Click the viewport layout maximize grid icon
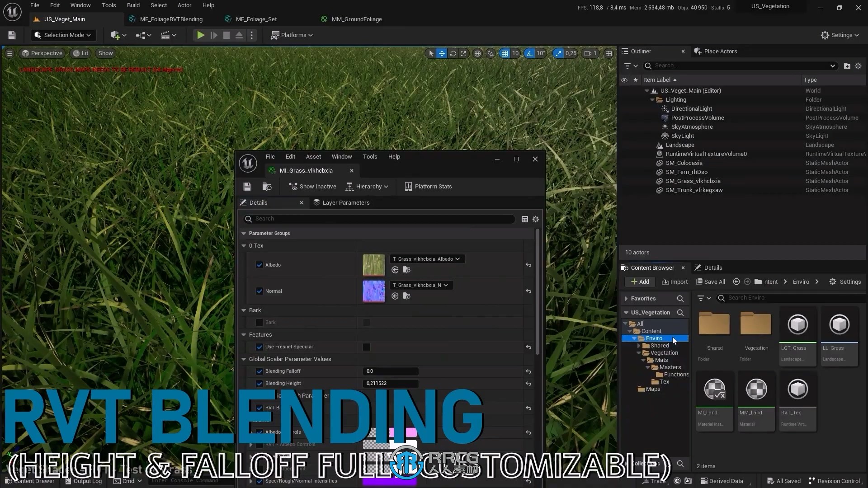The width and height of the screenshot is (868, 488). (x=609, y=53)
